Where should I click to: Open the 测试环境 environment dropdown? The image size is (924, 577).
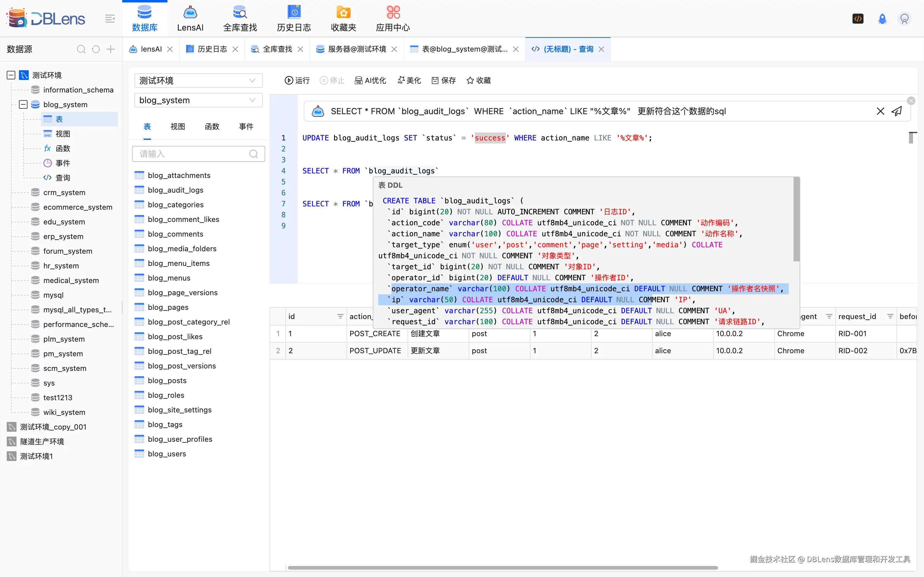[198, 81]
